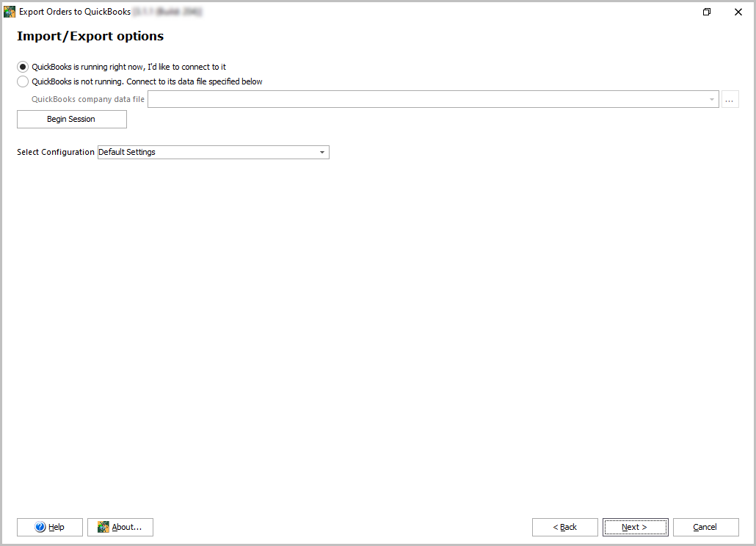This screenshot has width=756, height=546.
Task: Cancel the export wizard
Action: click(x=706, y=527)
